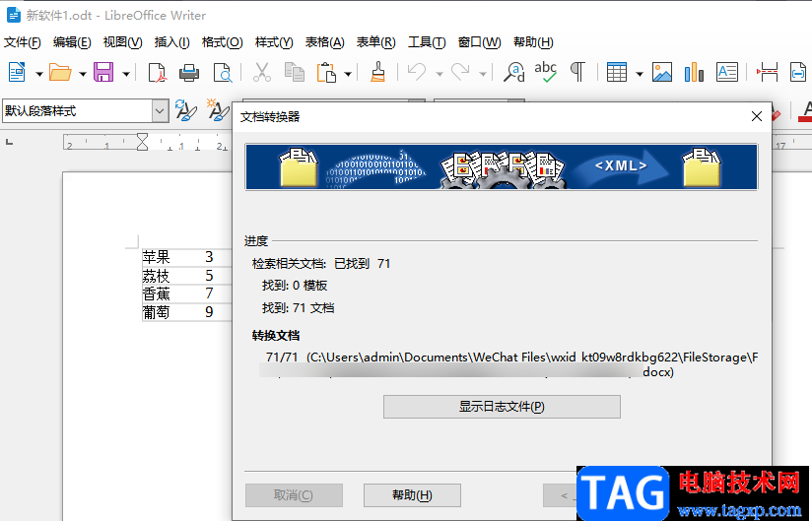
Task: Click the 苹果 table cell
Action: pos(157,257)
